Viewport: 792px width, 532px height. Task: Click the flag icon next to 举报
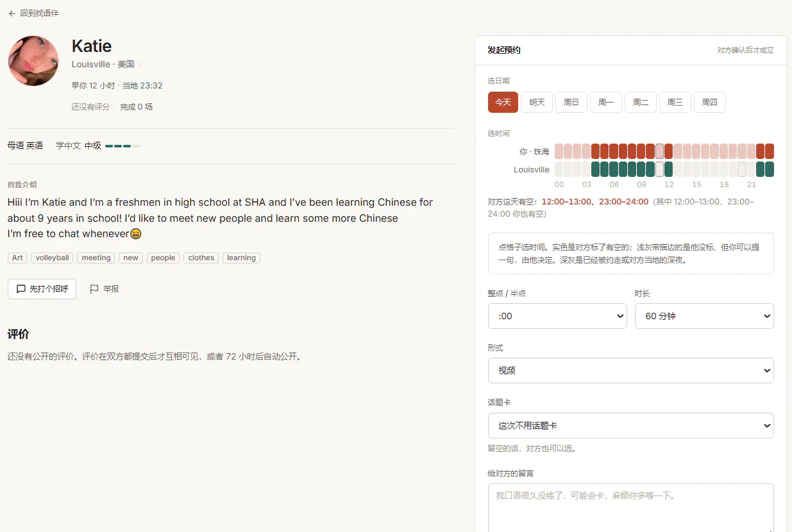pos(94,289)
